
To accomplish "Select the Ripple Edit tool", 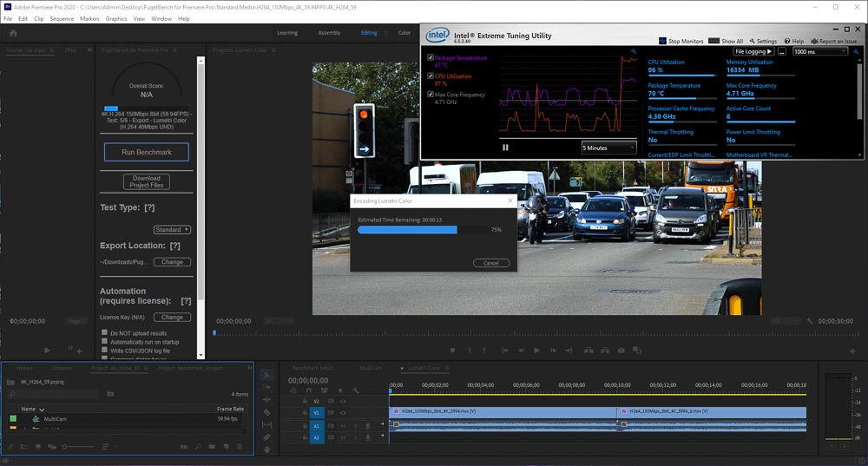I will pos(266,399).
